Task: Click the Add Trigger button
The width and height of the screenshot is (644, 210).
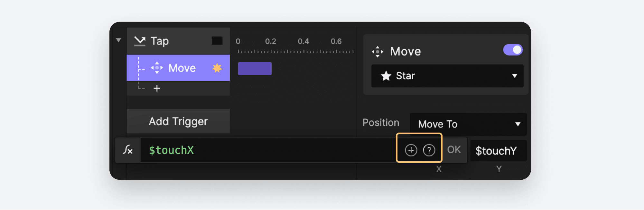Action: [178, 121]
